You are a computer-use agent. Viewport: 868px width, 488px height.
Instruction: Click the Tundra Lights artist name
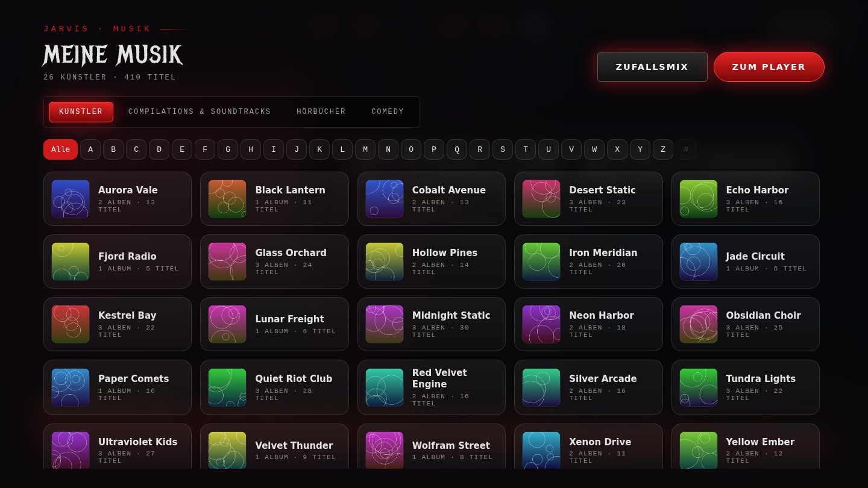tap(761, 378)
